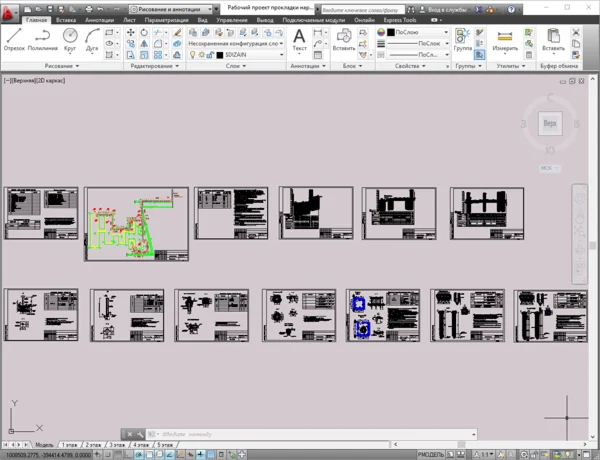The width and height of the screenshot is (600, 460).
Task: Open the ПоСлою color dropdown
Action: (x=420, y=32)
